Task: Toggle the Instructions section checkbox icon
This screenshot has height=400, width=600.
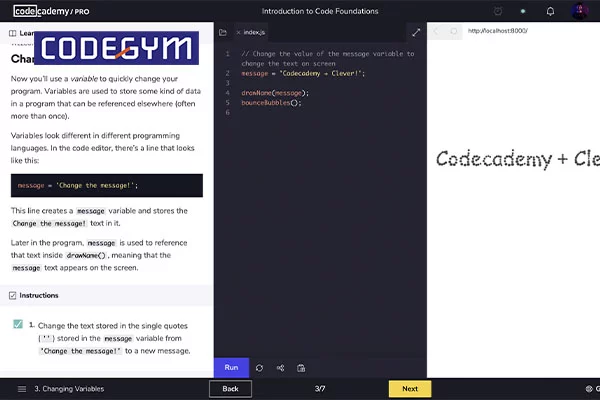Action: (x=12, y=296)
